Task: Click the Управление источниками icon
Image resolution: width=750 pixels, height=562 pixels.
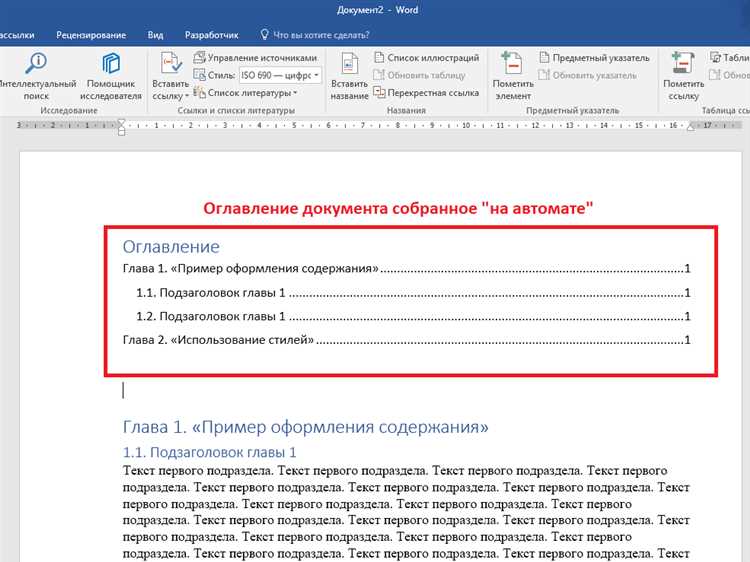Action: 199,58
